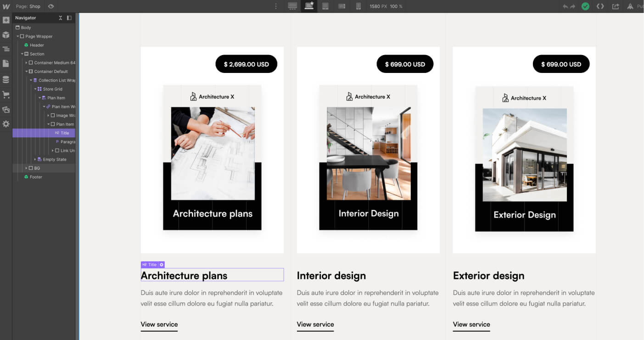
Task: Click the View service link under Interior design
Action: 315,324
